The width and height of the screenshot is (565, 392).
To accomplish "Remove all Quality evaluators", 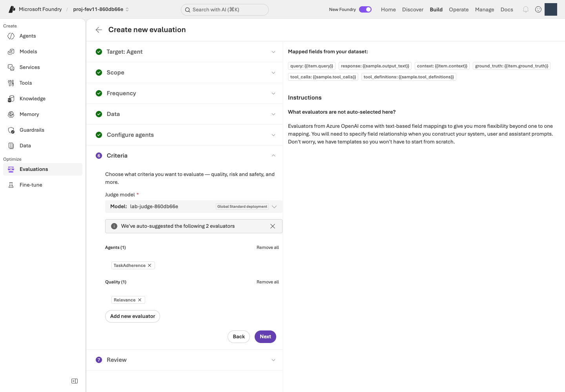I will tap(268, 282).
